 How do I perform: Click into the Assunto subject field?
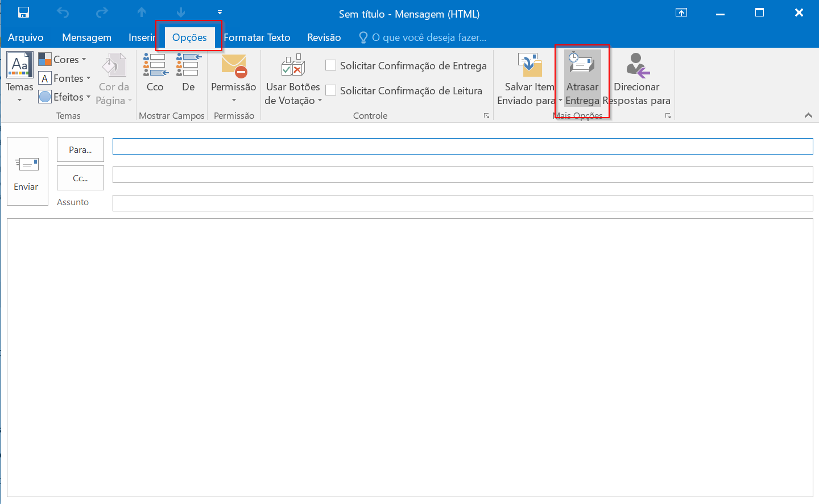point(462,203)
